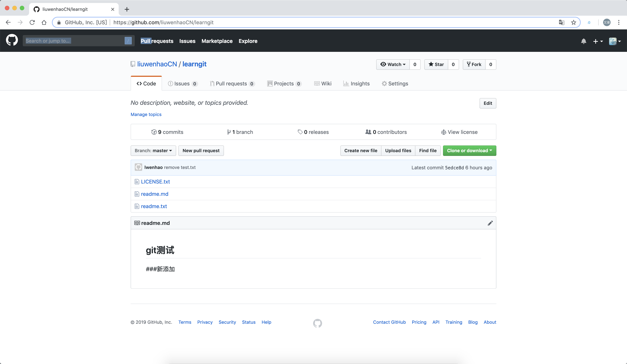
Task: Open Chrome three-dot menu
Action: (619, 22)
